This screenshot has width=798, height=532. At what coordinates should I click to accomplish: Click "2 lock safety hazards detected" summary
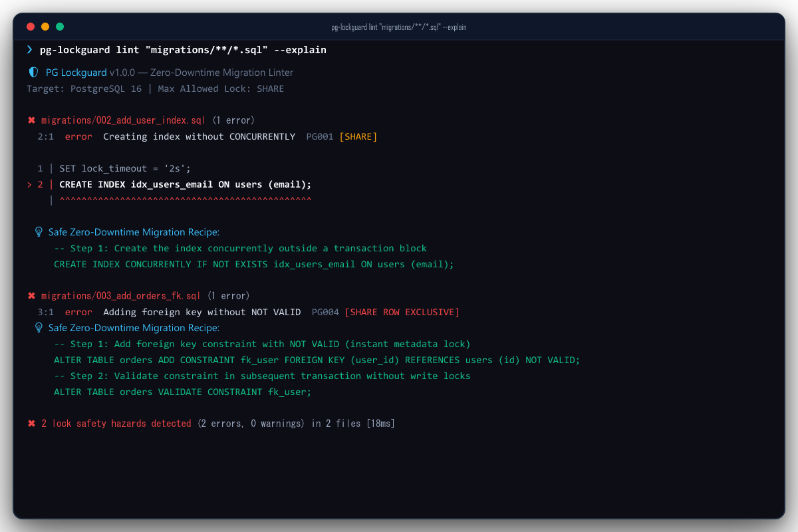[116, 424]
